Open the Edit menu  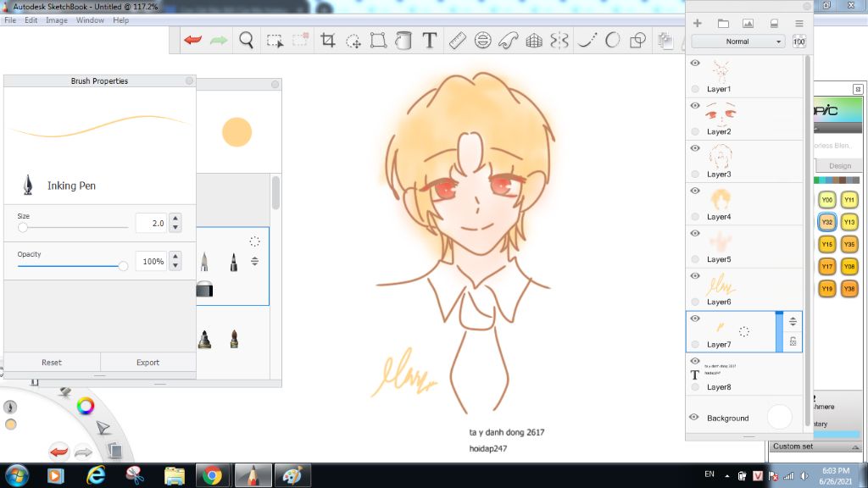coord(31,20)
